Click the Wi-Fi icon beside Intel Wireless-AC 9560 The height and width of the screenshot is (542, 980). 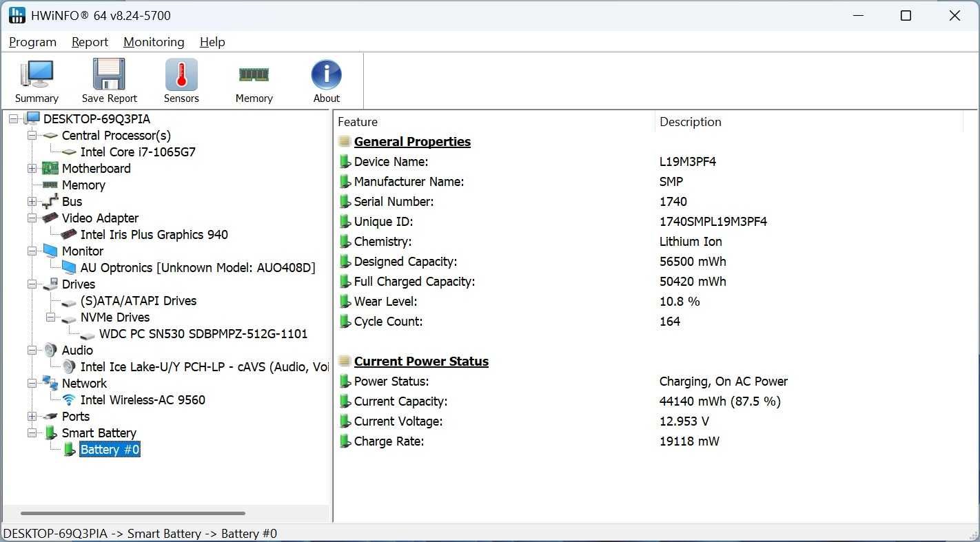tap(69, 400)
